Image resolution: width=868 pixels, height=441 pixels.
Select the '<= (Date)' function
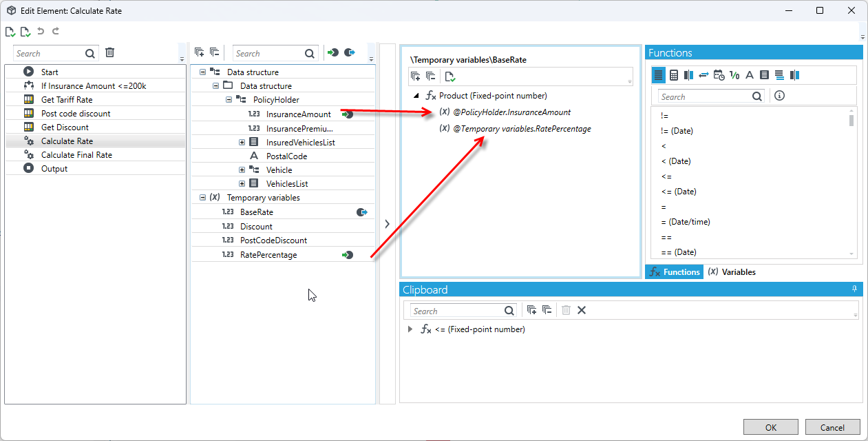(x=678, y=192)
